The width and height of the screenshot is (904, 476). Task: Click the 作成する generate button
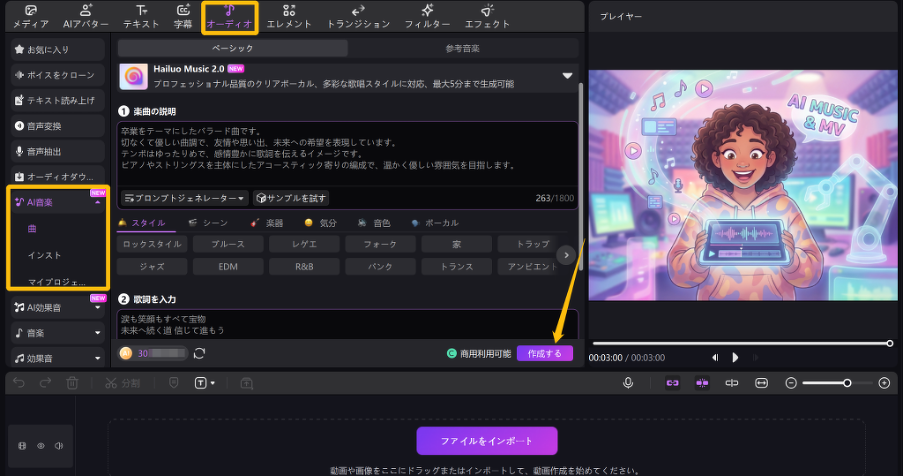(545, 353)
